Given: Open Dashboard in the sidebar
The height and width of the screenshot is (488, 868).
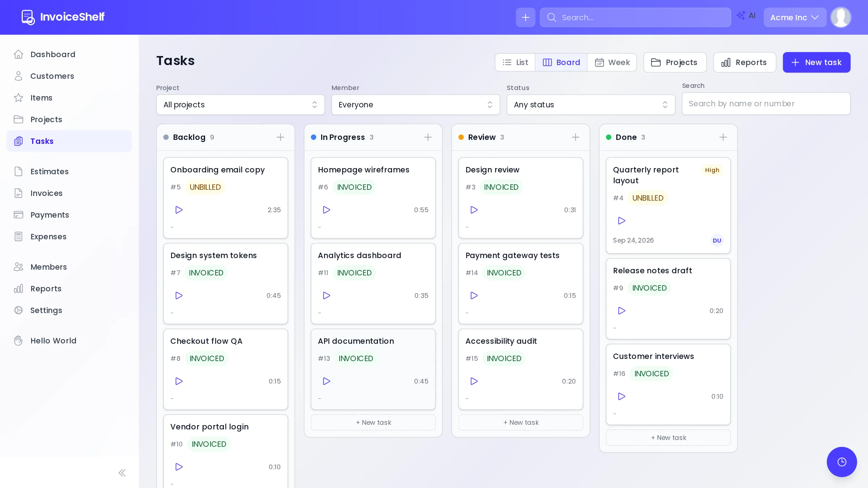Looking at the screenshot, I should (x=69, y=54).
